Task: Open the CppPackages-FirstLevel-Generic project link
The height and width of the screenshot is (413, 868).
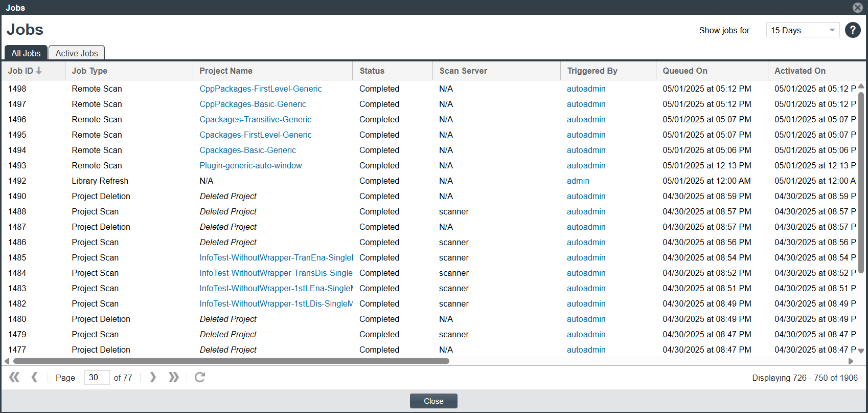Action: (260, 89)
